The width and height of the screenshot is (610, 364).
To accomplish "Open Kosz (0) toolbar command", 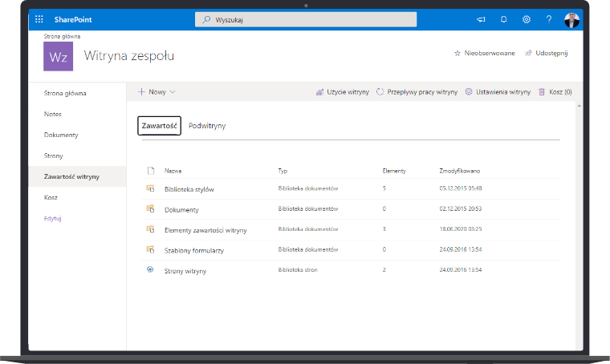I will [x=560, y=92].
